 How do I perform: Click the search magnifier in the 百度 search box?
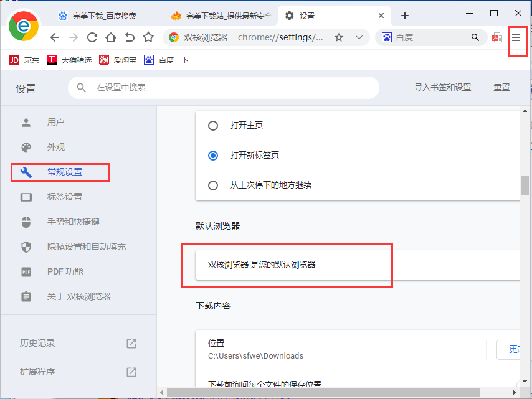[475, 37]
